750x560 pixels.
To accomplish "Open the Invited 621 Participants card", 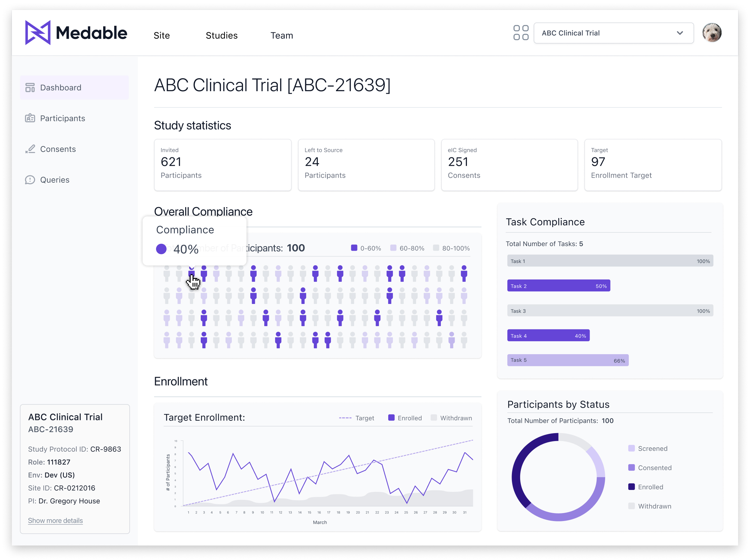I will point(223,165).
